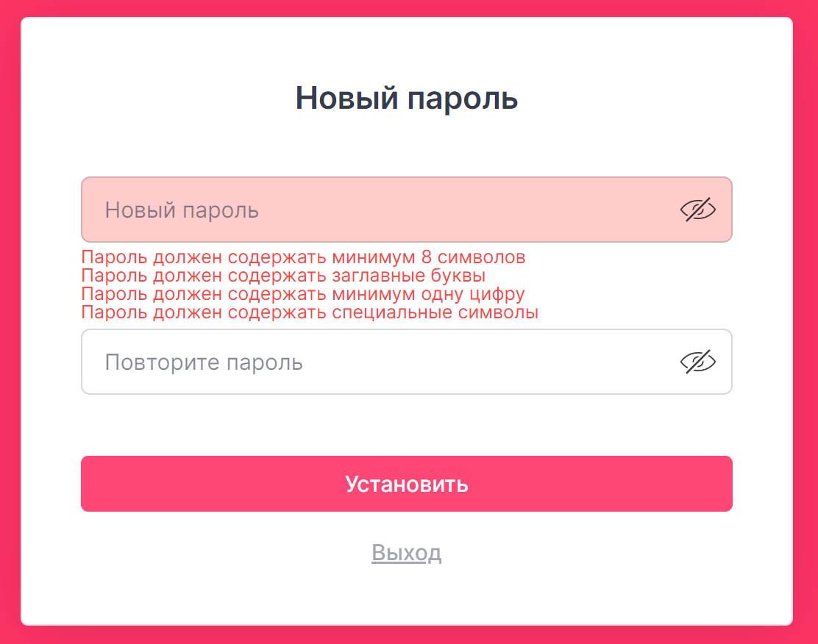Click the empty white area above the Установить button
818x644 pixels.
pos(406,425)
